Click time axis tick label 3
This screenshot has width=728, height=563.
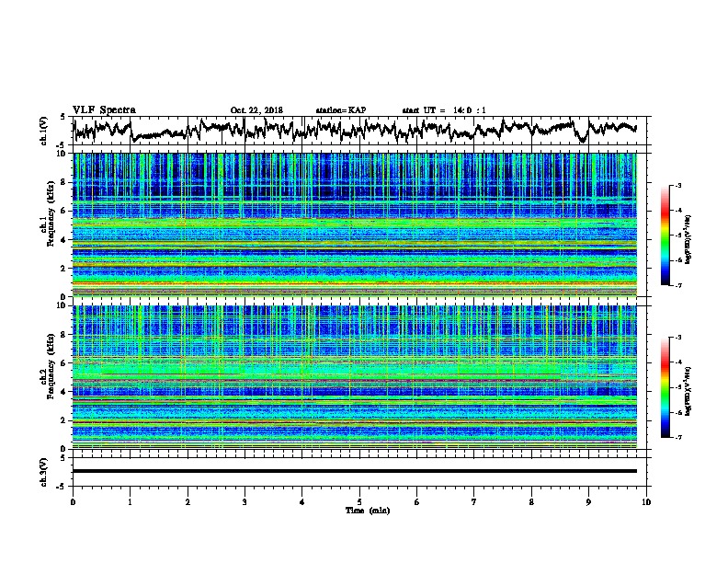(x=245, y=501)
